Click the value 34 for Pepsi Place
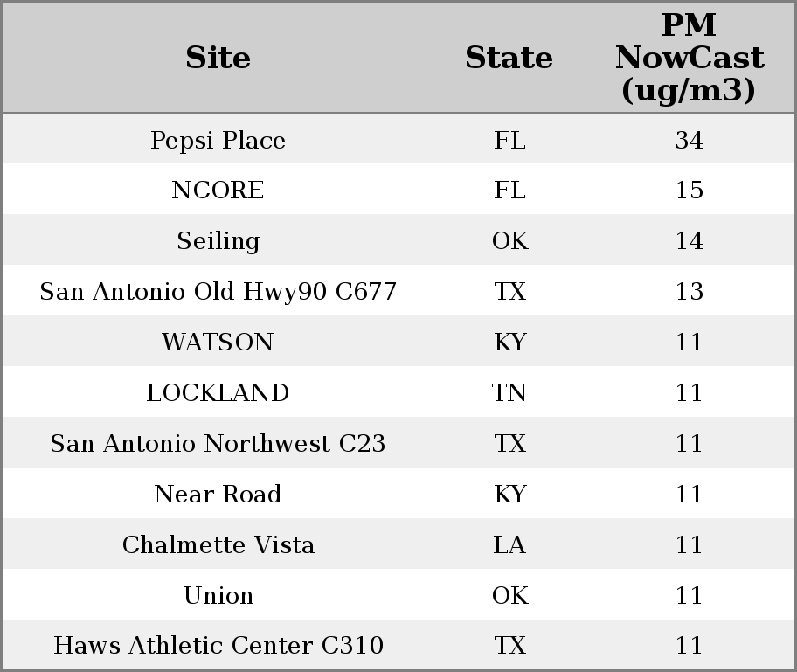Screen dimensions: 797x672 click(x=690, y=140)
